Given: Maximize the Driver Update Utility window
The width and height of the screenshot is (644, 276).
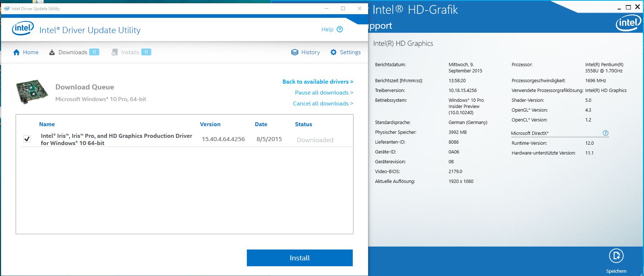Looking at the screenshot, I should click(343, 8).
